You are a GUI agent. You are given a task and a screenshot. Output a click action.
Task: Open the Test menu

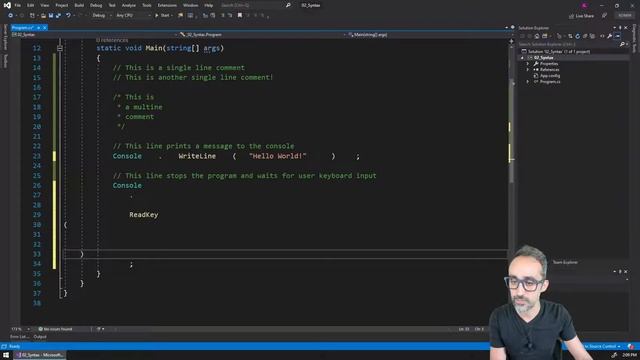(x=112, y=5)
